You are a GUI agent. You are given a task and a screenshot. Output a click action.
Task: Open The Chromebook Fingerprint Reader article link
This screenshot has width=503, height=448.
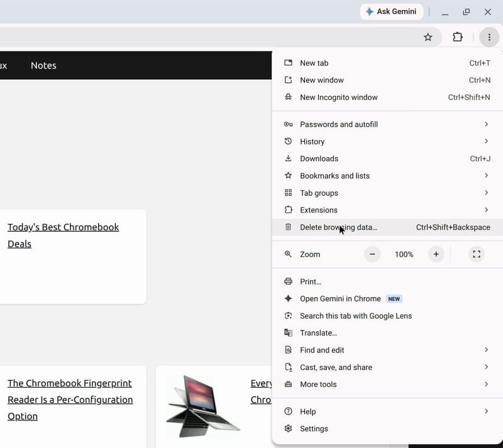coord(70,400)
